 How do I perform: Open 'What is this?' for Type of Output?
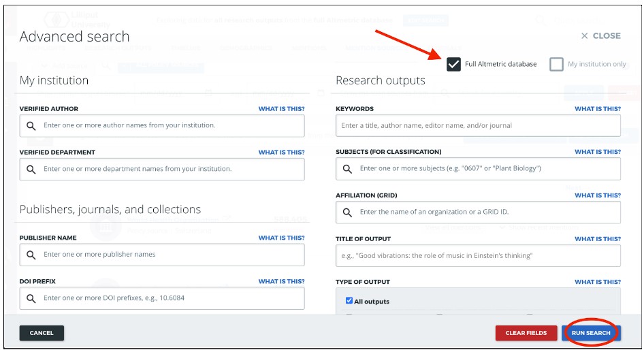point(598,282)
